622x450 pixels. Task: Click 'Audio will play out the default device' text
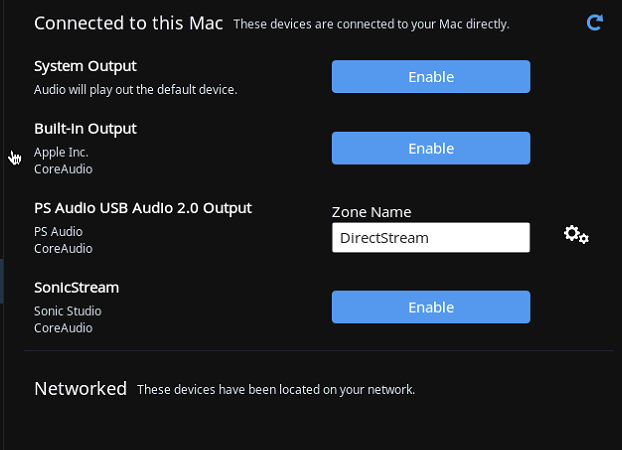[x=136, y=90]
